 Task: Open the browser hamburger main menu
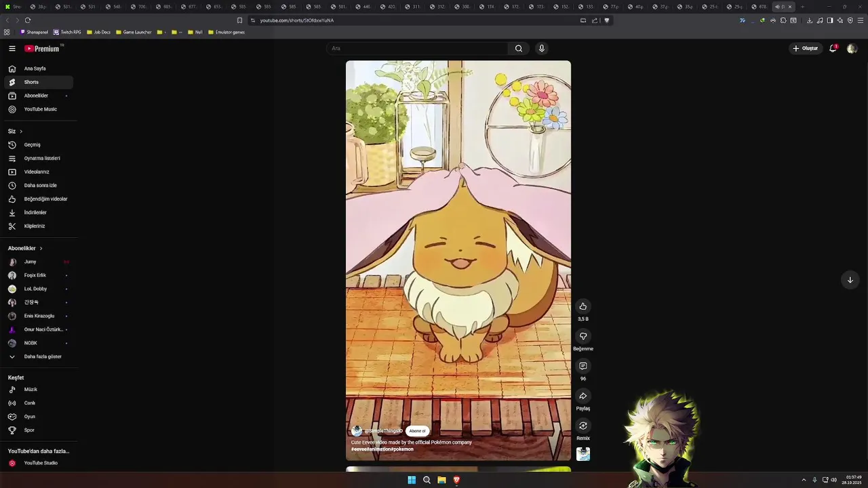click(x=861, y=20)
